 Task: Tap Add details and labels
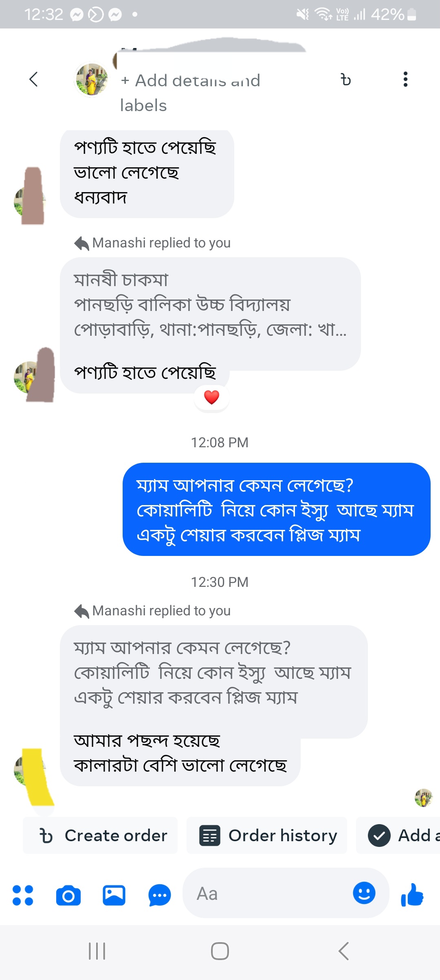click(x=190, y=93)
